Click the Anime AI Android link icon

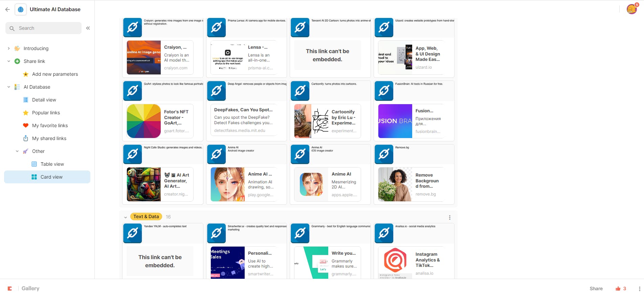click(216, 154)
